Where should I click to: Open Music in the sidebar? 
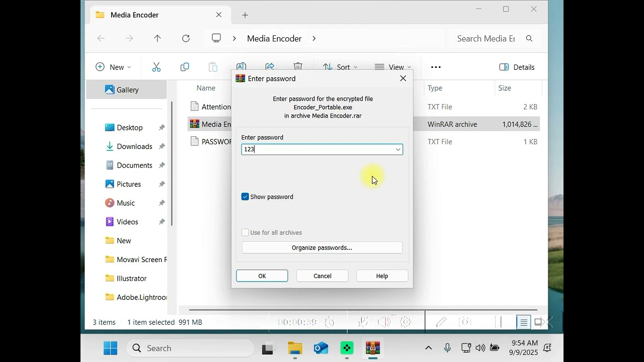(126, 203)
